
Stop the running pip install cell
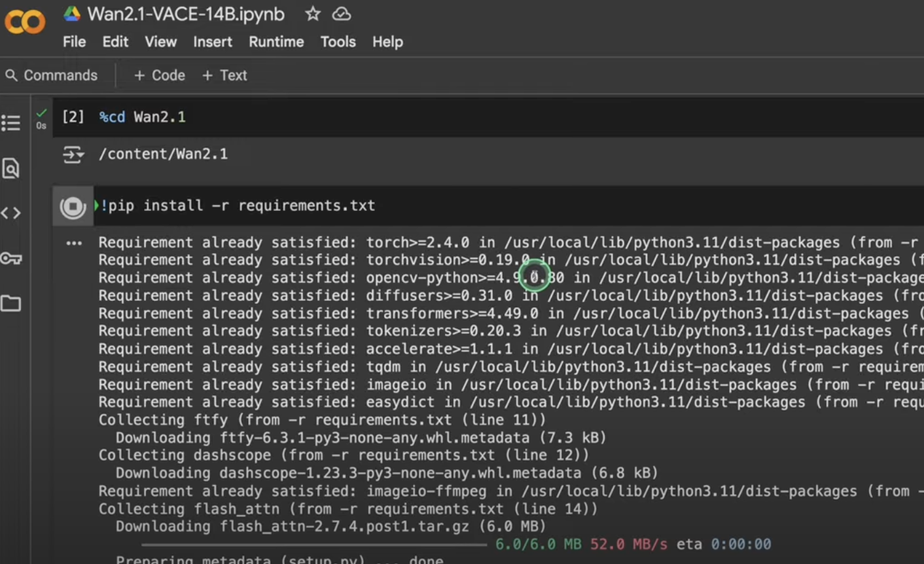point(73,207)
